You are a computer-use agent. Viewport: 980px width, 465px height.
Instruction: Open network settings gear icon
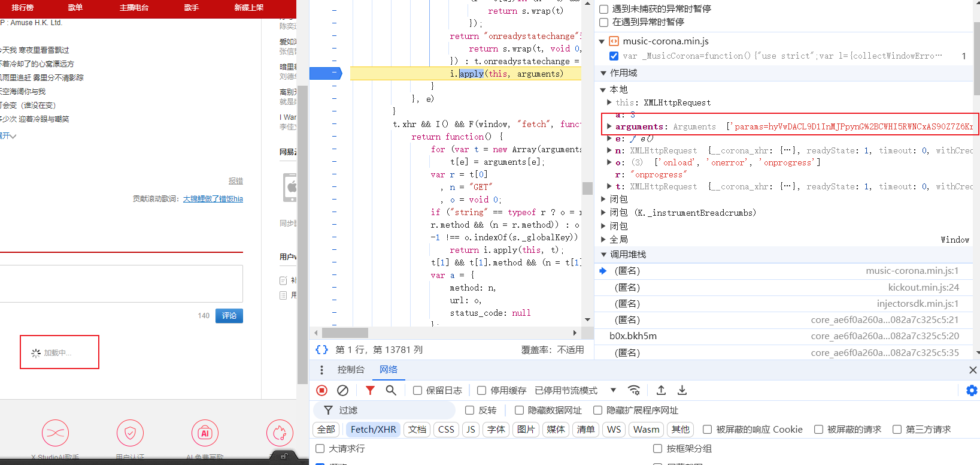(x=972, y=390)
